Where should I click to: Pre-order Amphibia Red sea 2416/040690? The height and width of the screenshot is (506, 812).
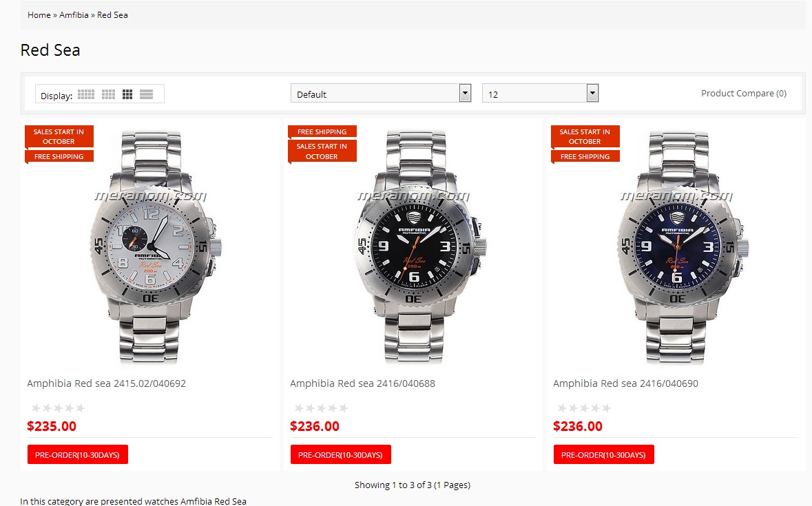click(604, 455)
